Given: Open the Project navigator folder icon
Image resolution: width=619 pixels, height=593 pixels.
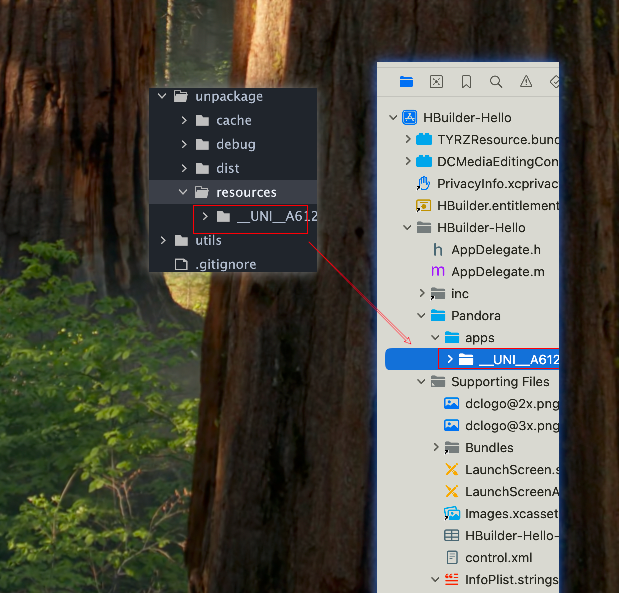Looking at the screenshot, I should click(x=406, y=82).
